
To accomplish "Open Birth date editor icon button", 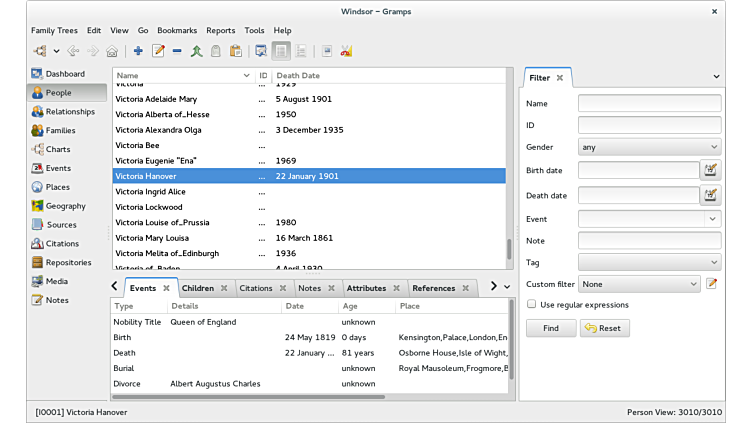I will [x=710, y=170].
